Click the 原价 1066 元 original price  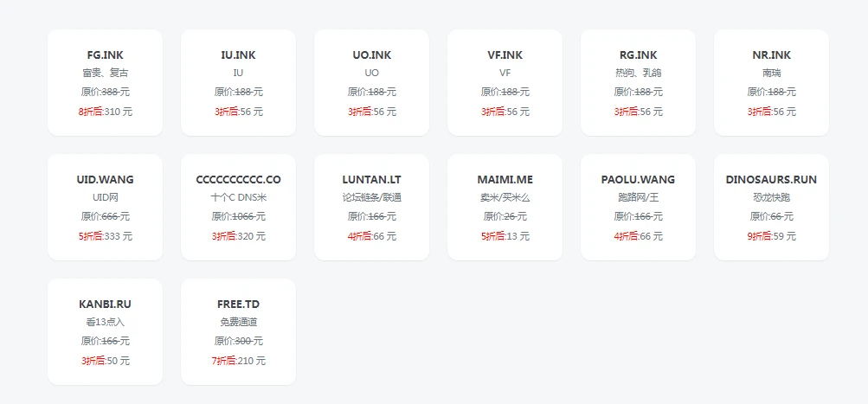coord(238,216)
